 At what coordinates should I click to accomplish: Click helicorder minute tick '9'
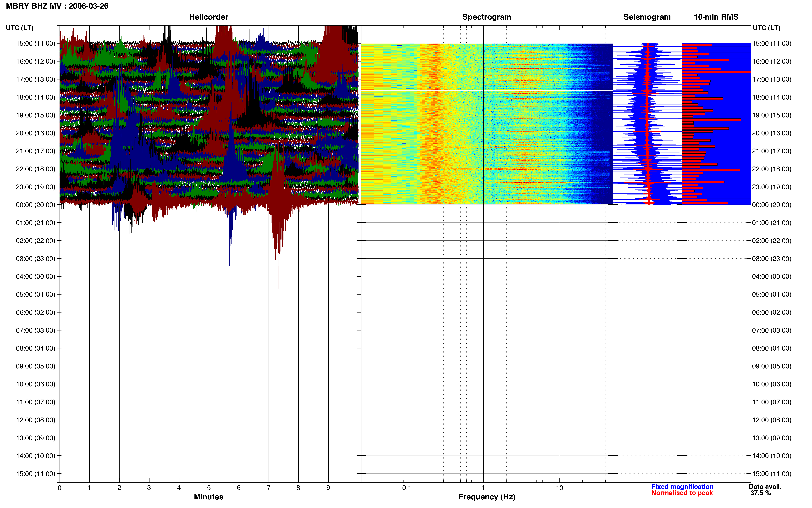pyautogui.click(x=328, y=488)
